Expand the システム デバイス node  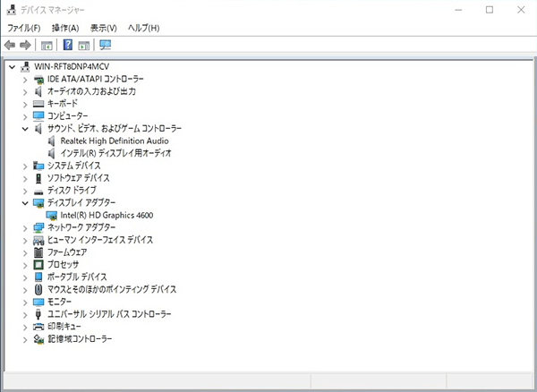tap(25, 166)
